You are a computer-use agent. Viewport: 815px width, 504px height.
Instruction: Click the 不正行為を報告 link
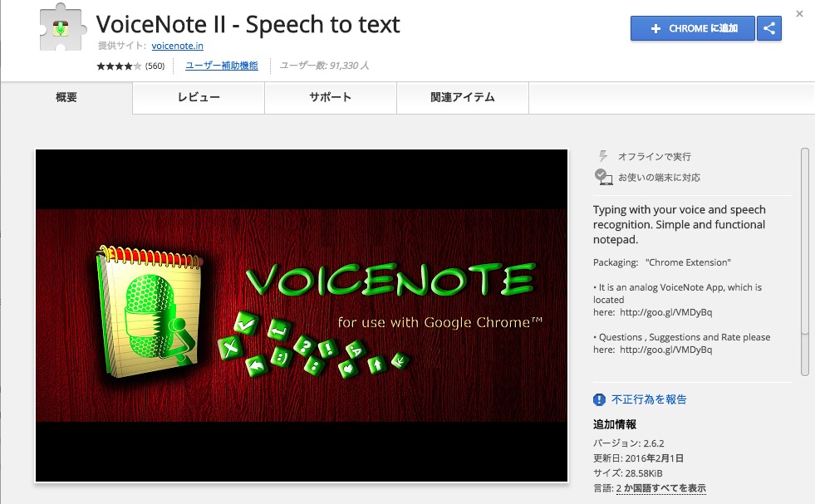(x=649, y=399)
